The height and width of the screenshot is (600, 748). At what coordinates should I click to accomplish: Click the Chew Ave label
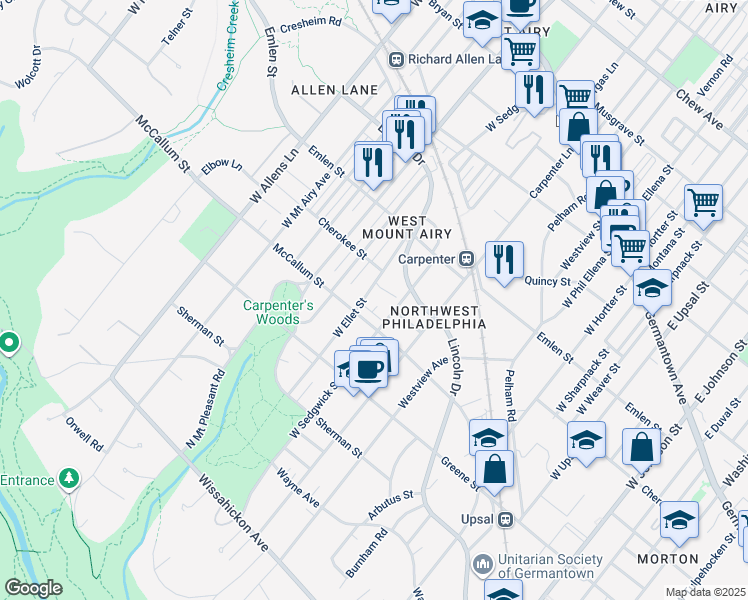(699, 109)
